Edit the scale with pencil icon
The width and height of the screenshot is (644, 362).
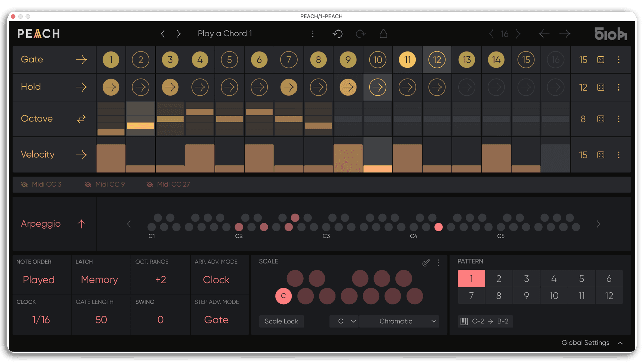(426, 263)
